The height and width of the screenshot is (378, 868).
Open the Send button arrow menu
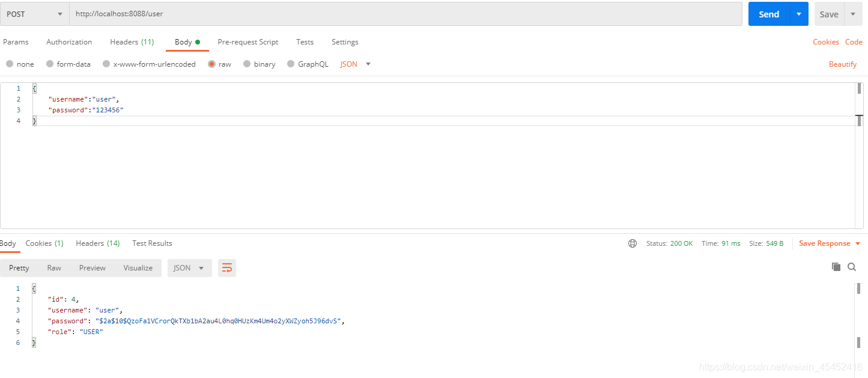click(x=798, y=14)
